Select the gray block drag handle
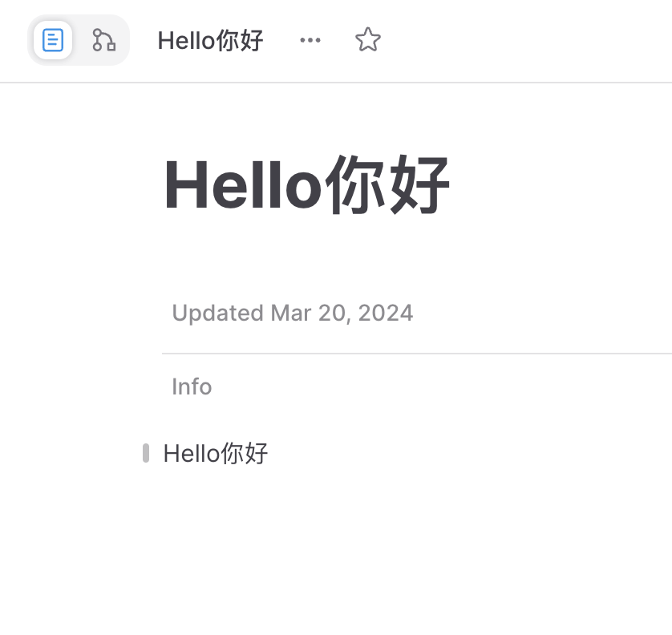 point(146,453)
